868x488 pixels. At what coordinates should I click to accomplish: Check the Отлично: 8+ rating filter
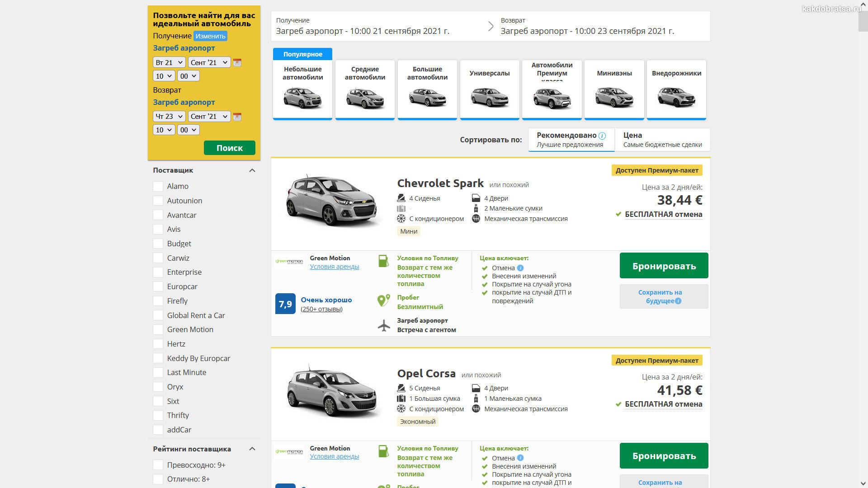[158, 479]
